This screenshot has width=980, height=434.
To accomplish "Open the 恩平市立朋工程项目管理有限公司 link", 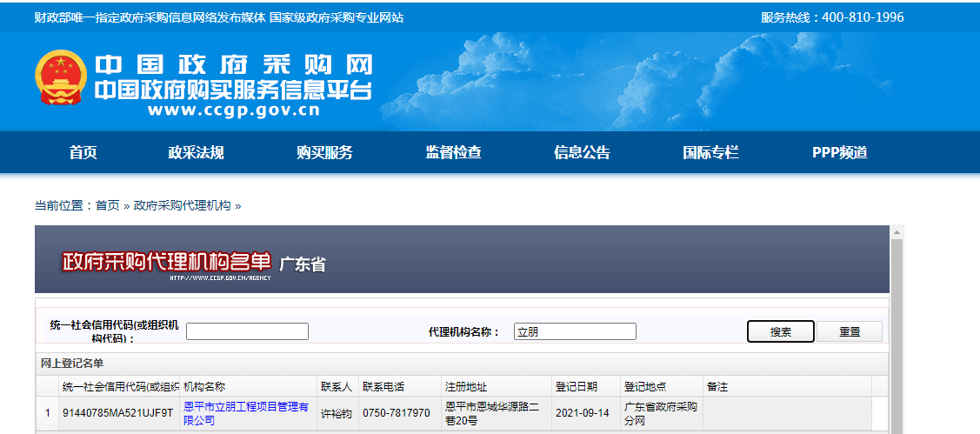I will click(246, 413).
